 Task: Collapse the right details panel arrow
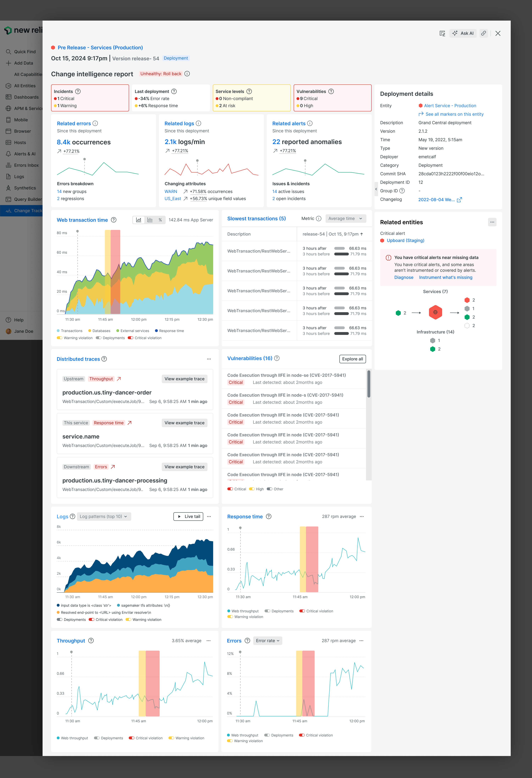376,189
